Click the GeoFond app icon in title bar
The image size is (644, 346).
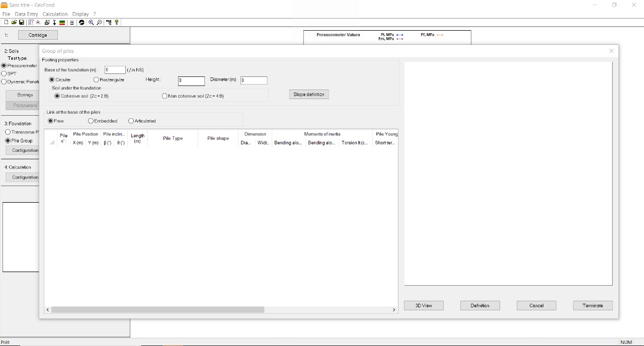pyautogui.click(x=4, y=5)
